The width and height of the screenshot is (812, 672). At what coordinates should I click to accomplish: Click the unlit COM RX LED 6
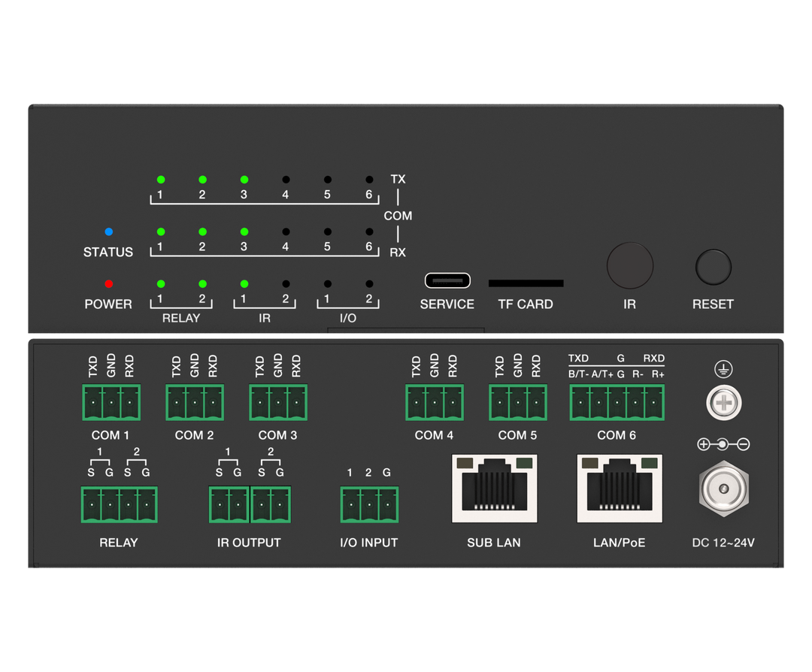369,232
